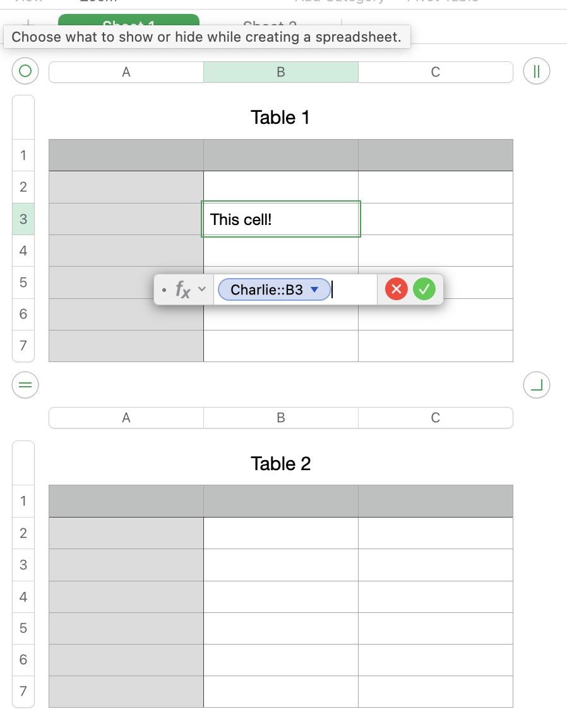Image resolution: width=567 pixels, height=728 pixels.
Task: Click the formula editor drag handle dot
Action: click(x=164, y=290)
